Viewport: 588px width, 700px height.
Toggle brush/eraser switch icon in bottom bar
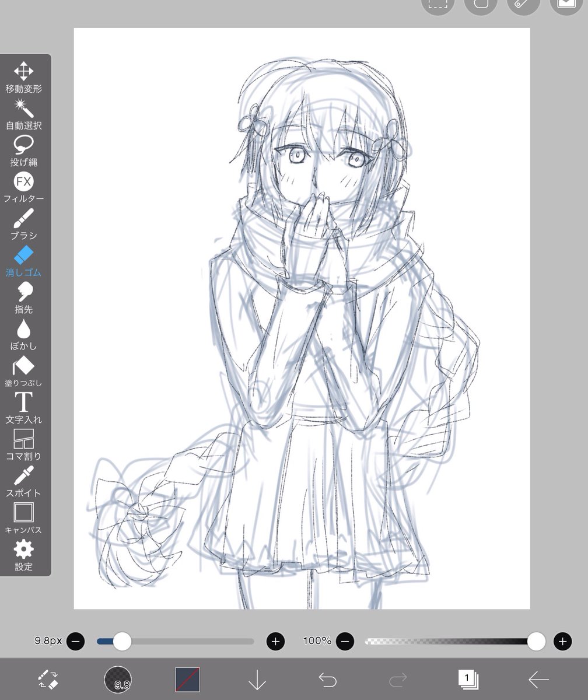coord(47,680)
